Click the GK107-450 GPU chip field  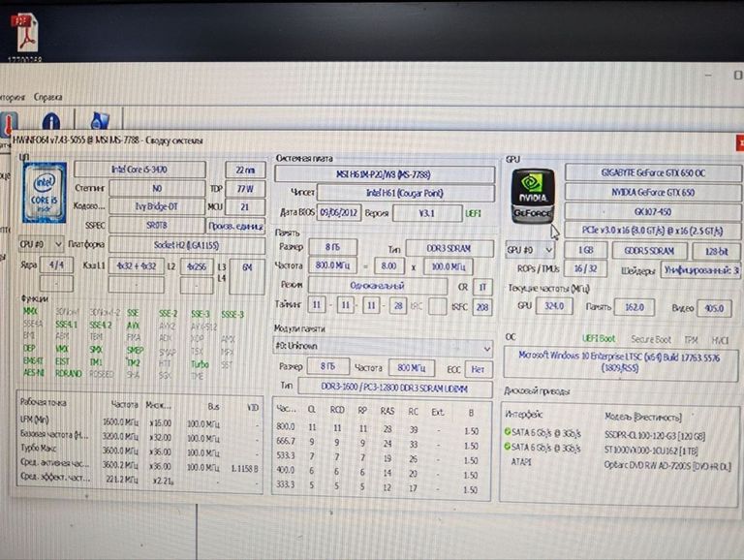[x=653, y=211]
